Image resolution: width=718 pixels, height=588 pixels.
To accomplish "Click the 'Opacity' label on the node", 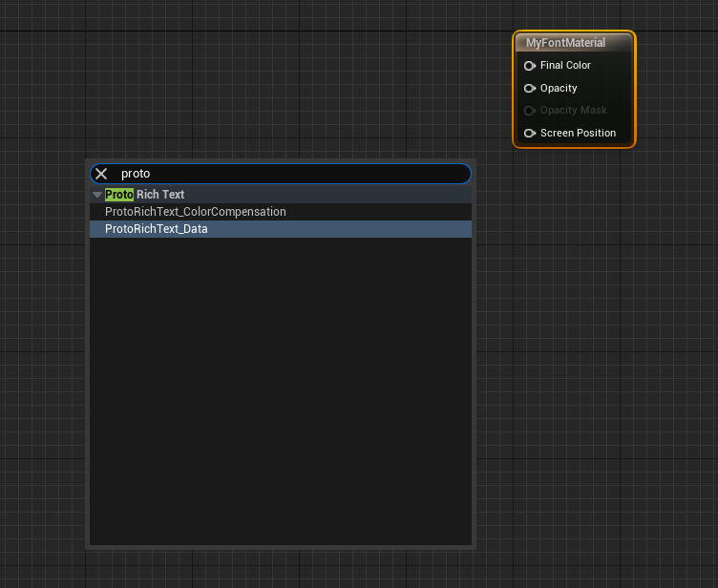I will (x=559, y=88).
